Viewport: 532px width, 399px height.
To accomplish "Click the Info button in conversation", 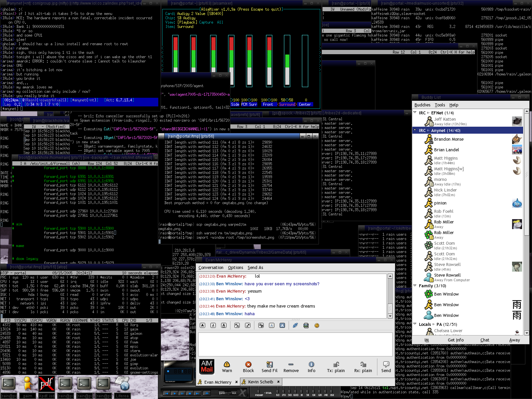I will 312,367.
